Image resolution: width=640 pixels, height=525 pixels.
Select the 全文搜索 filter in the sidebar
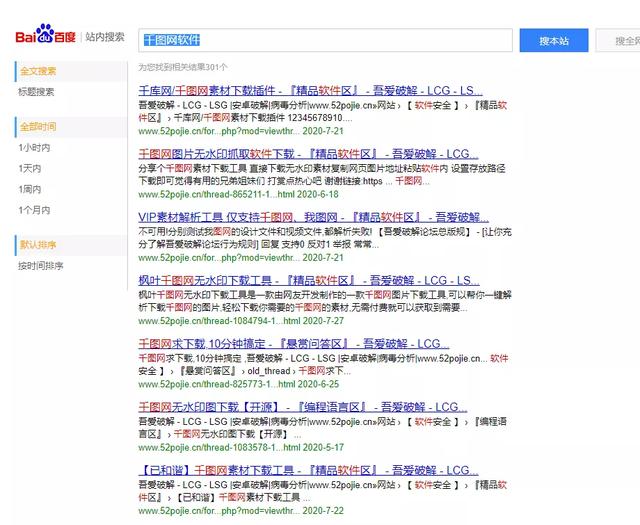[39, 71]
